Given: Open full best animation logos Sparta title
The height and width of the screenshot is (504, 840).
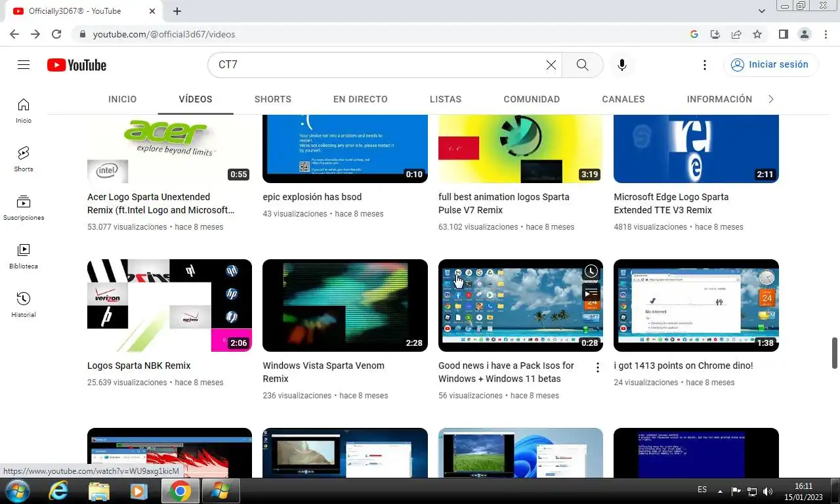Looking at the screenshot, I should 504,203.
